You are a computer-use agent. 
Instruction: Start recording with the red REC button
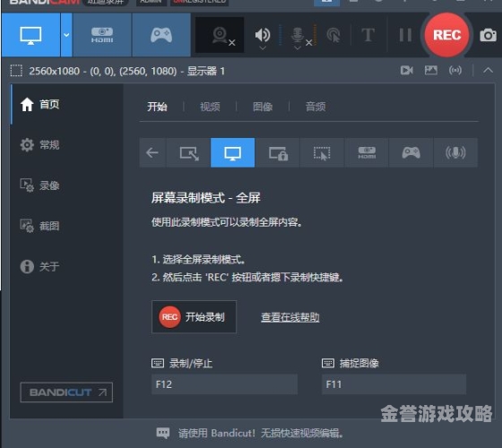pyautogui.click(x=446, y=35)
